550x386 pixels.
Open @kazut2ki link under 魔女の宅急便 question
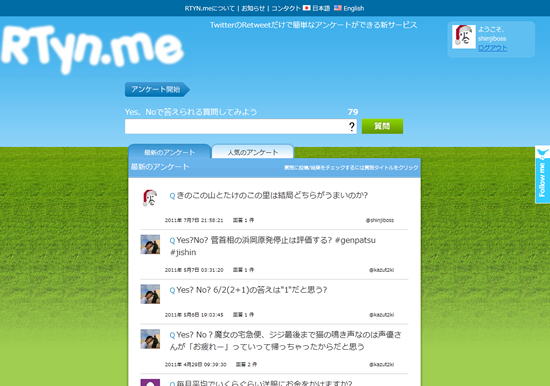point(382,365)
